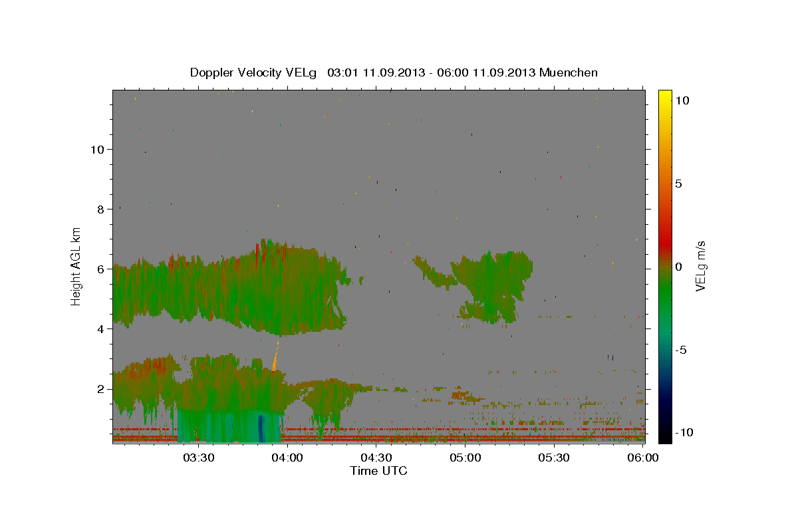The height and width of the screenshot is (532, 798).
Task: Click the yellow top of the colorbar
Action: click(x=664, y=96)
